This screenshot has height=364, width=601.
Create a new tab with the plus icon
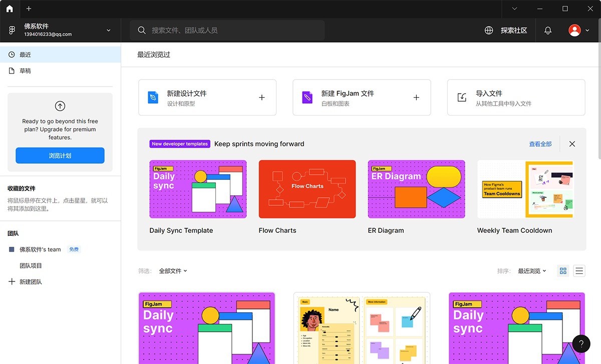coord(29,9)
